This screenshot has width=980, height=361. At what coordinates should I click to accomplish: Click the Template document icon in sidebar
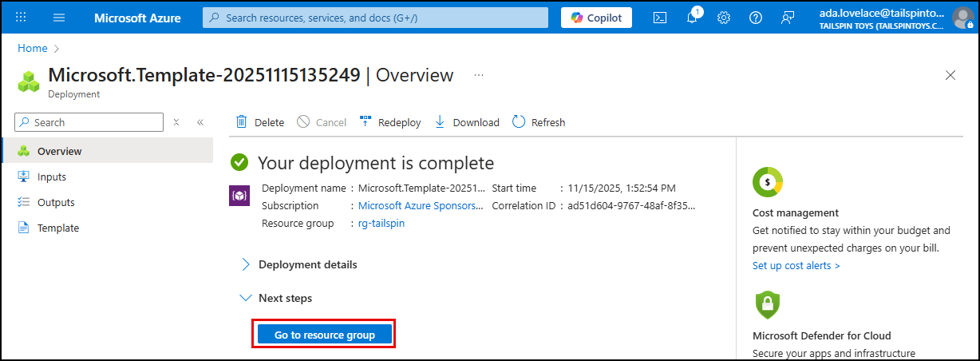point(23,228)
